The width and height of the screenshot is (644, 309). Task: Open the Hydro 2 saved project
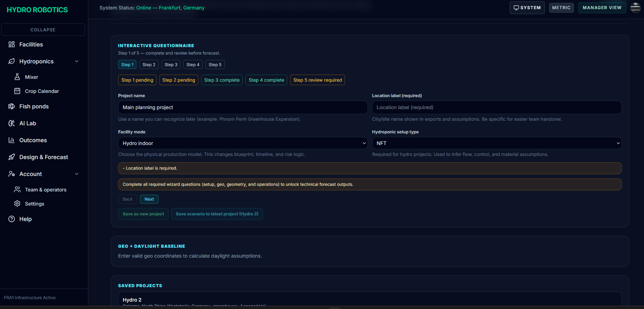click(370, 300)
